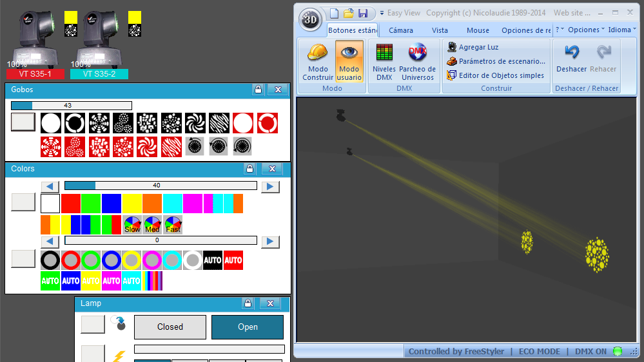Viewport: 644px width, 362px height.
Task: Open the Mouse tab
Action: 478,30
